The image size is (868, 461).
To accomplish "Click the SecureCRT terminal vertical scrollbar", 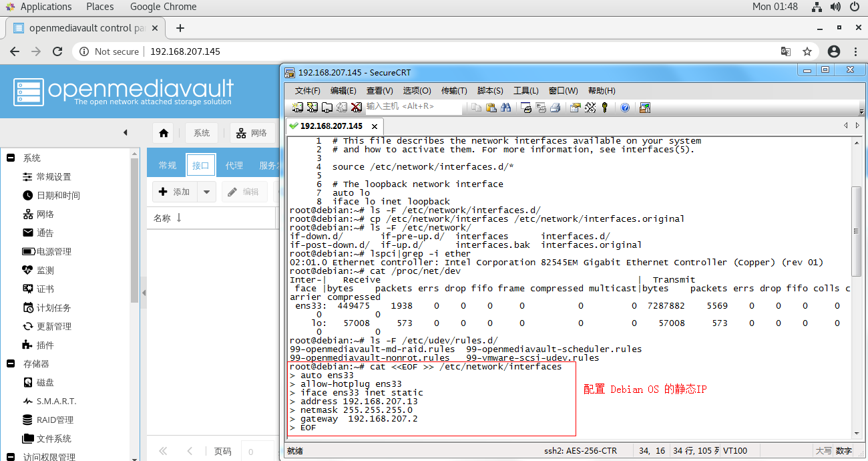I will [857, 230].
